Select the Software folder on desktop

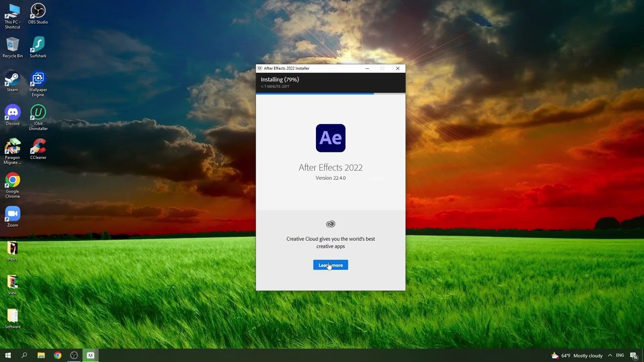(x=13, y=318)
